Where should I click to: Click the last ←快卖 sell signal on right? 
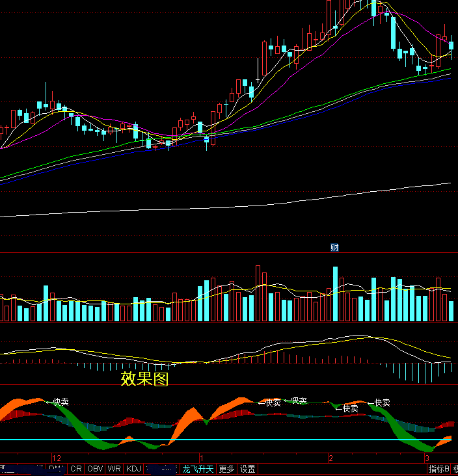[379, 403]
